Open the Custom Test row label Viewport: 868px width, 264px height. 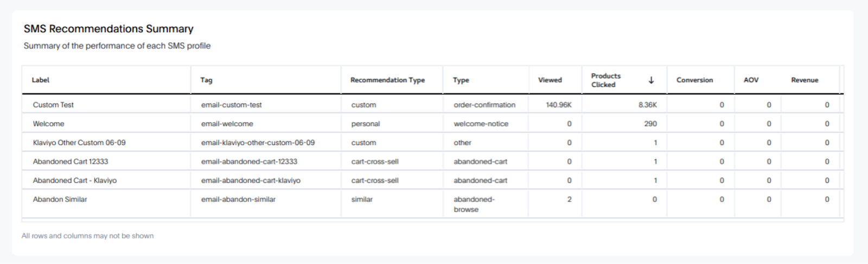[x=53, y=105]
